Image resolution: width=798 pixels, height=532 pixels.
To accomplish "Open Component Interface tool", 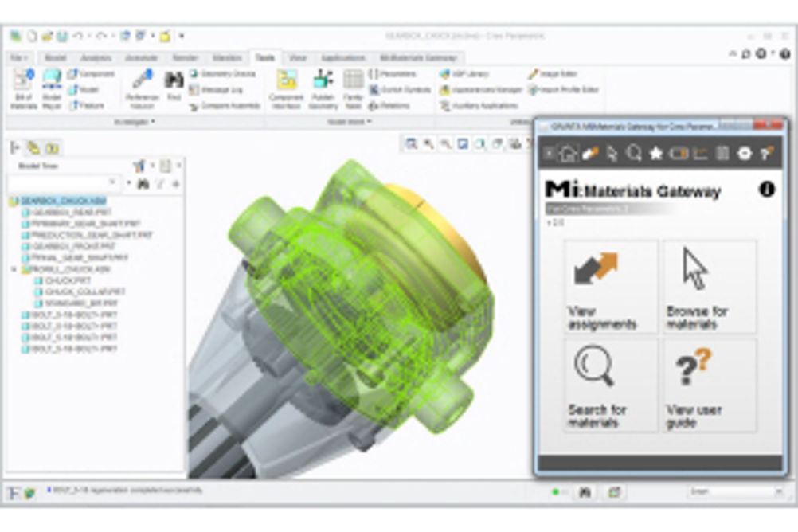I will [287, 90].
